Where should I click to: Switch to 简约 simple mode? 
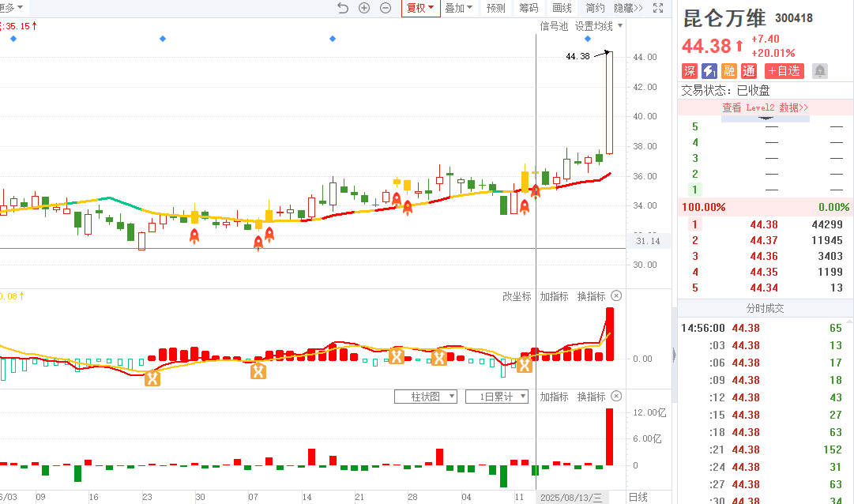coord(595,8)
